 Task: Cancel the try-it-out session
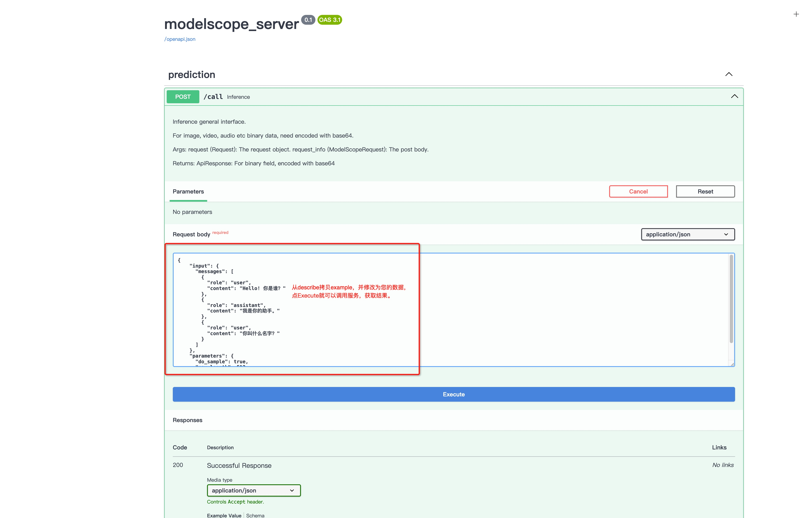(638, 192)
